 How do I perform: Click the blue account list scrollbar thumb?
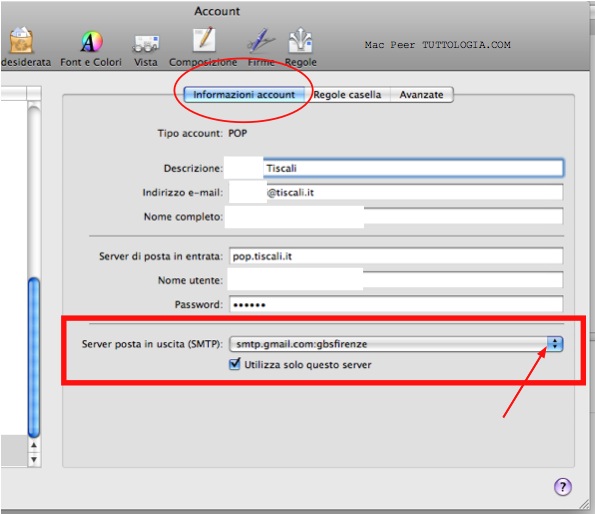pyautogui.click(x=34, y=357)
